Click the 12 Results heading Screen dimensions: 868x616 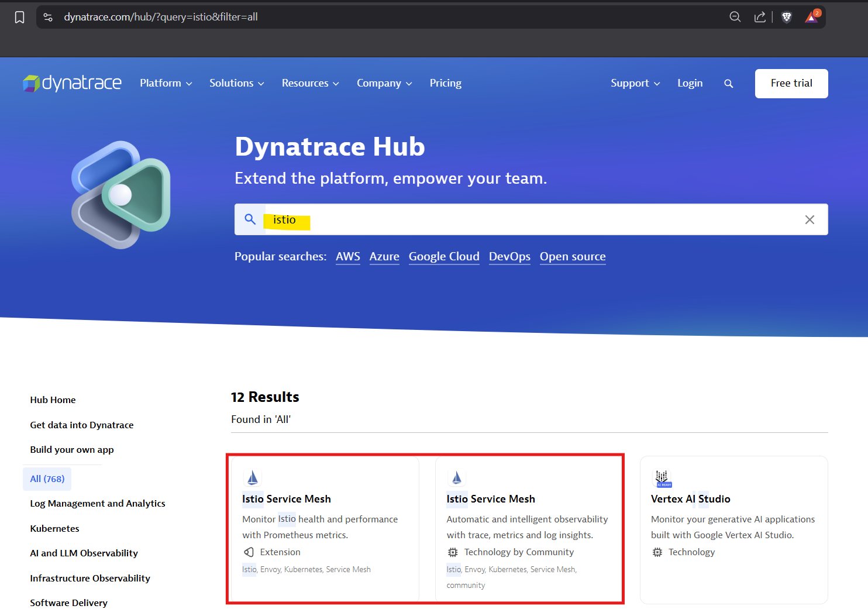(265, 397)
